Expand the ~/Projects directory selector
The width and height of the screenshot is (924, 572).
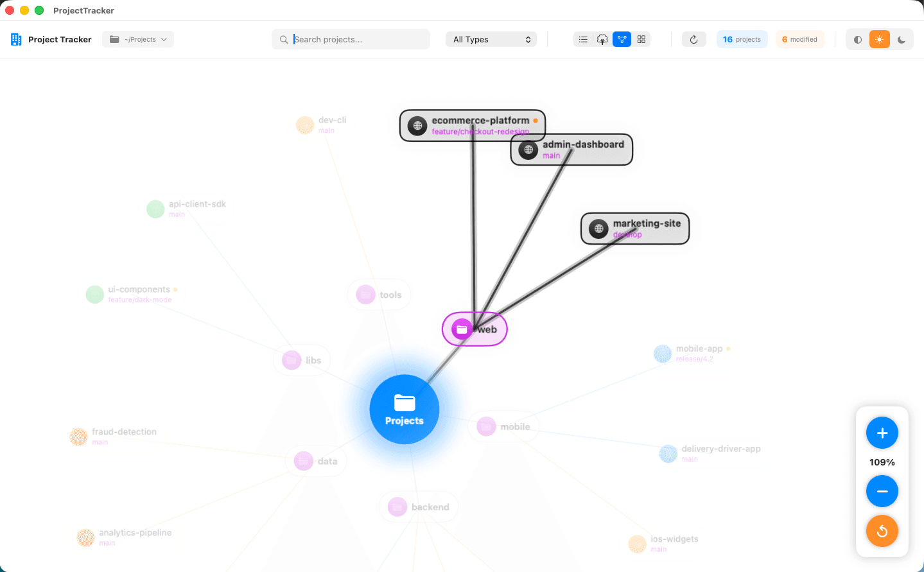pos(137,39)
